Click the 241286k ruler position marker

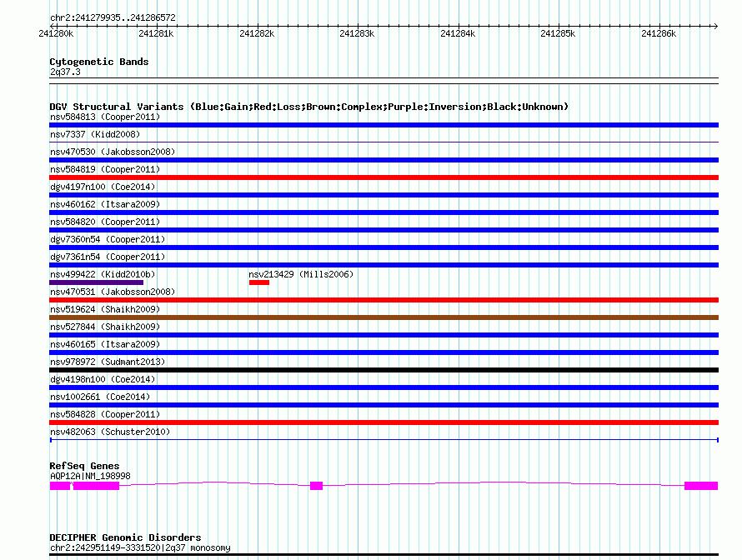point(659,33)
